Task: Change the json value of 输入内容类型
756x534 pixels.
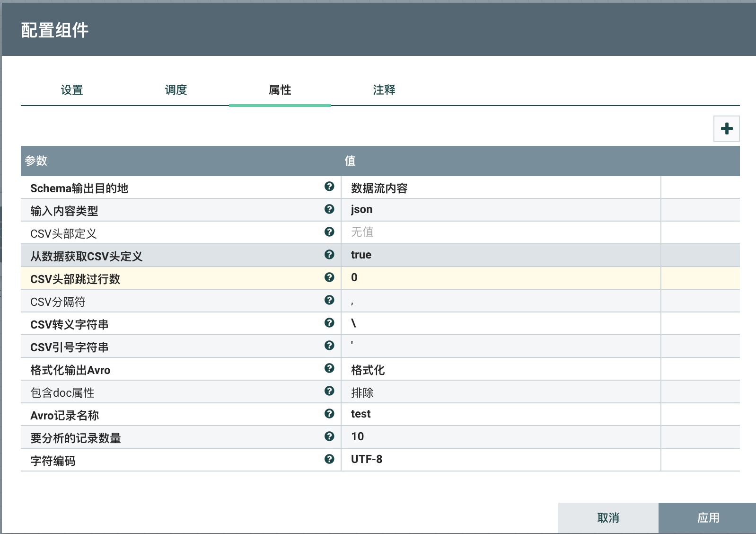Action: tap(500, 210)
